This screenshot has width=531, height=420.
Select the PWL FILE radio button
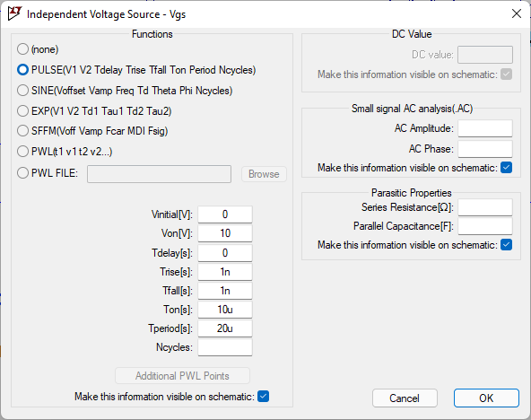22,173
